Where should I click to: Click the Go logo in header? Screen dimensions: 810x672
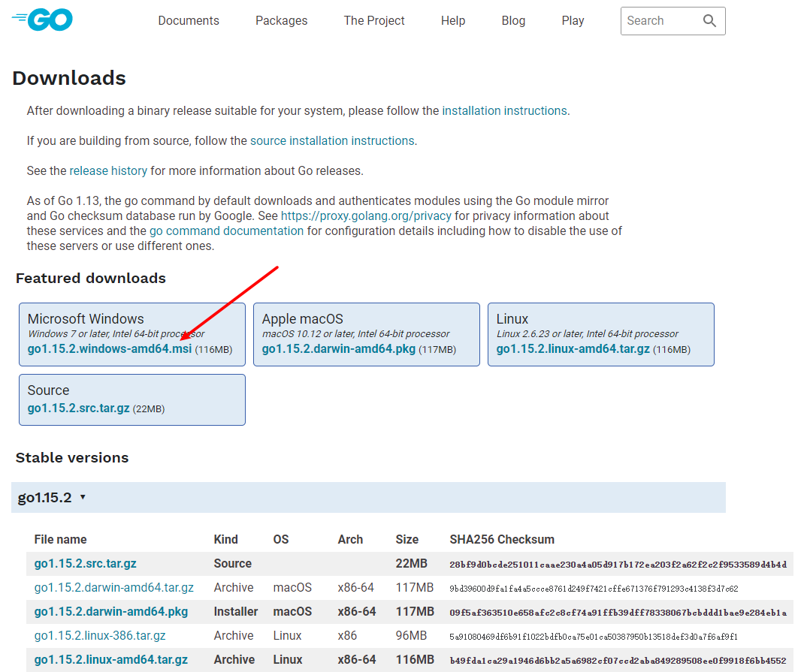[42, 20]
